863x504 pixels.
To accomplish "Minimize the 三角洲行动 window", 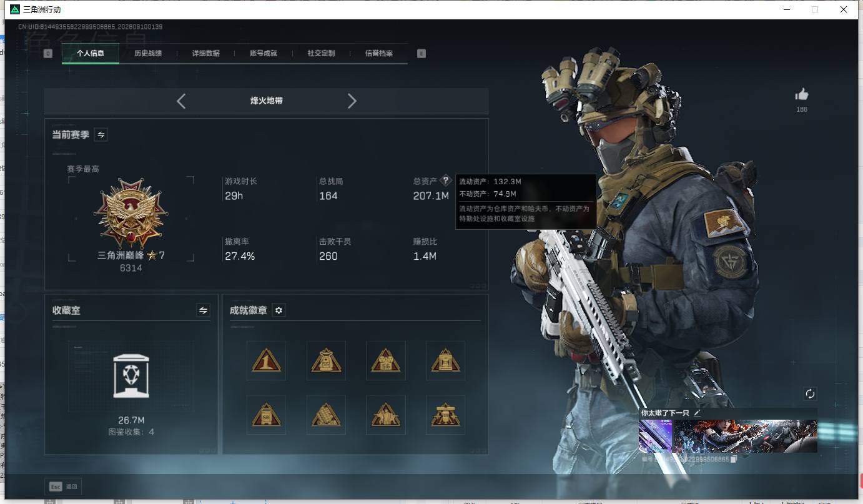I will pyautogui.click(x=786, y=9).
